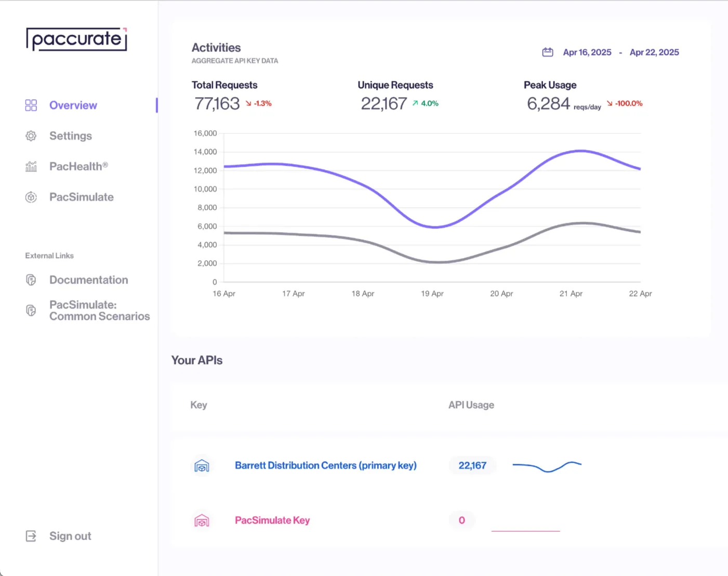Click the Key column header
This screenshot has width=728, height=576.
tap(198, 405)
